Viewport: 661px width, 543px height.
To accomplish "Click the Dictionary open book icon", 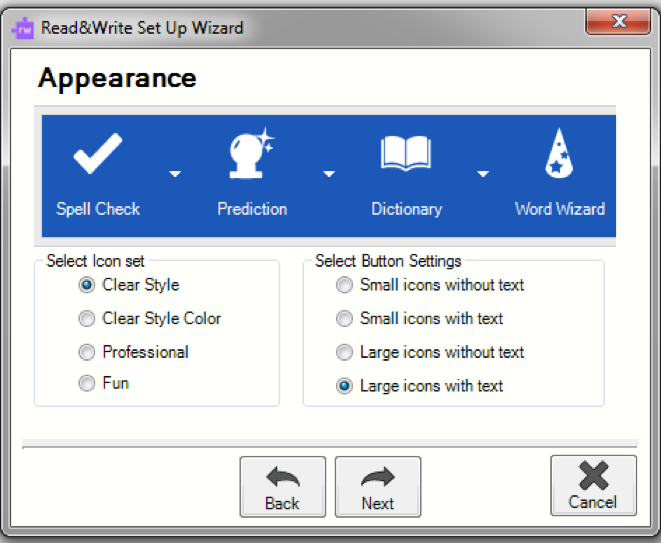I will pos(406,153).
